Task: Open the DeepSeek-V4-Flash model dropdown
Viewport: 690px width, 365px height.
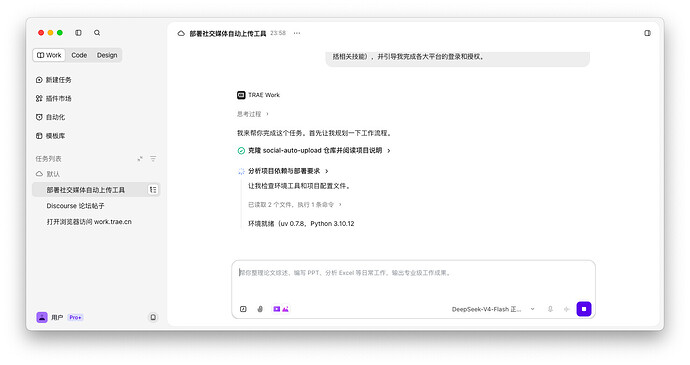Action: pyautogui.click(x=493, y=309)
